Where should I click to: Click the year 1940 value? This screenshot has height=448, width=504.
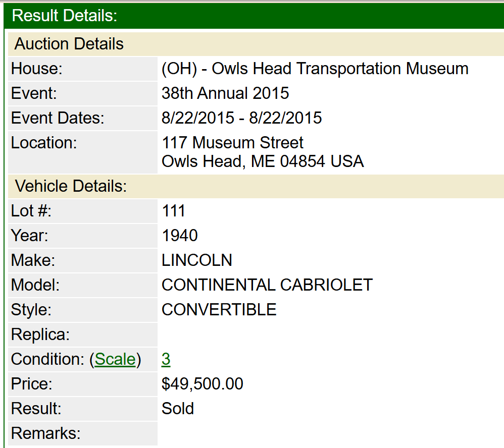click(x=180, y=236)
